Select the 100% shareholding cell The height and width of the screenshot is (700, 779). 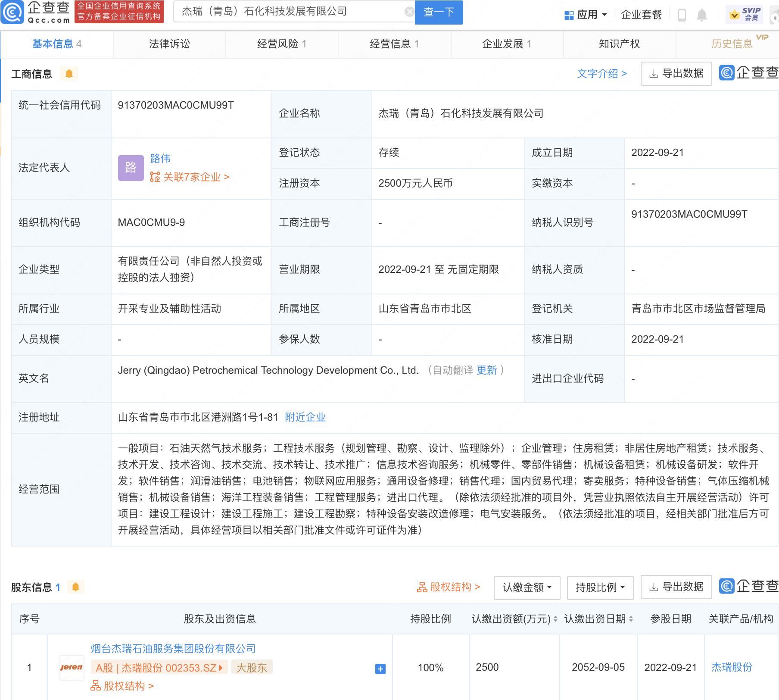click(x=430, y=667)
